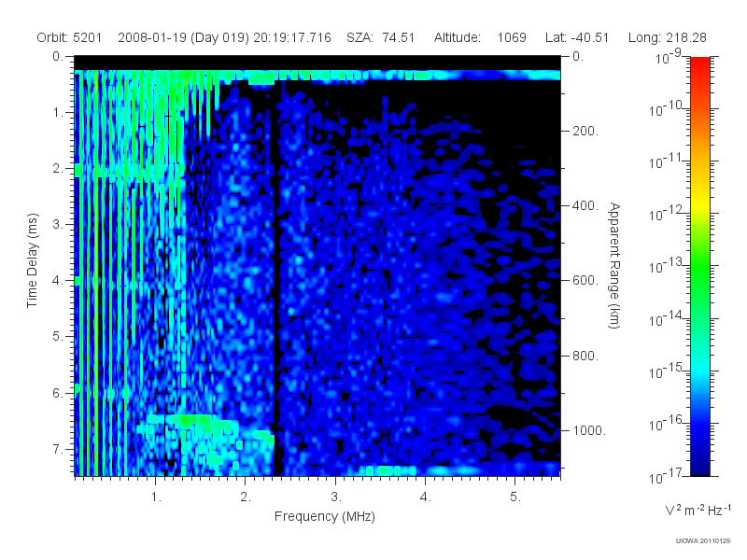Click the bright green echo near 1.5 MHz, 6.5 ms
The width and height of the screenshot is (747, 560).
[193, 419]
